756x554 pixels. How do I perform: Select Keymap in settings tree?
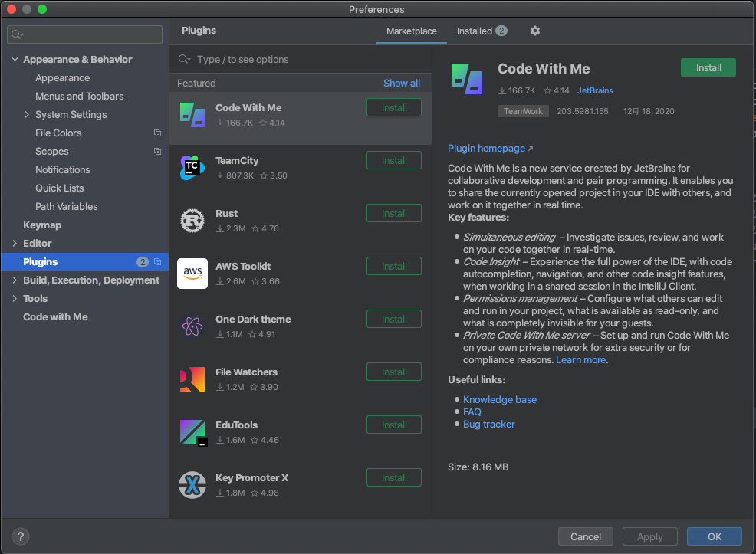coord(42,225)
